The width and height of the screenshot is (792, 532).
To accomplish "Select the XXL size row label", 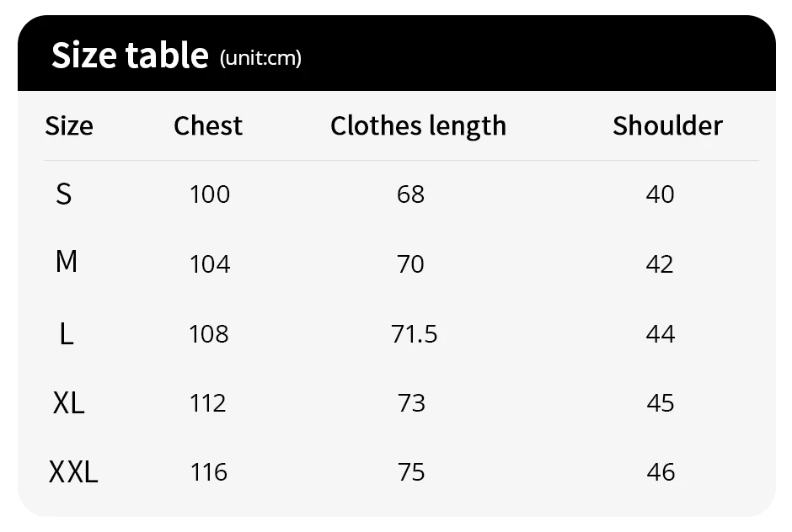I will pos(73,472).
